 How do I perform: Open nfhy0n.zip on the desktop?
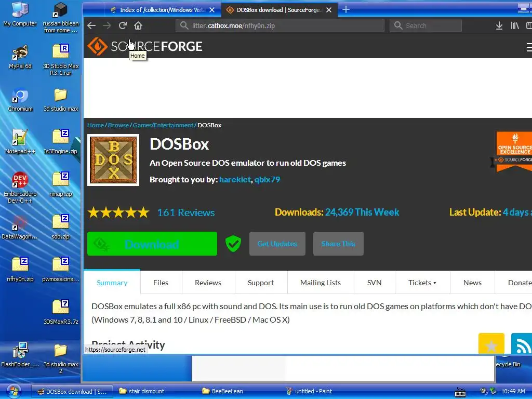click(x=20, y=270)
